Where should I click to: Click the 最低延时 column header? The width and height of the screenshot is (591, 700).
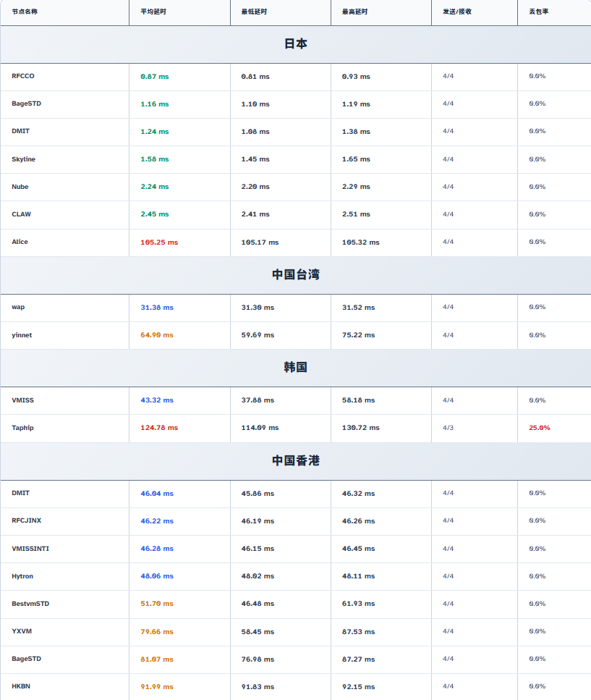click(x=252, y=12)
